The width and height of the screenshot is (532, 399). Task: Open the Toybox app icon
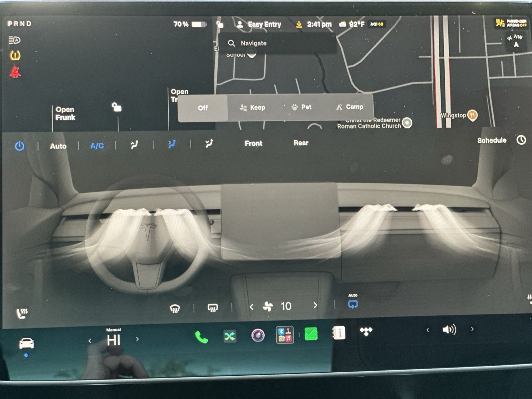[285, 334]
